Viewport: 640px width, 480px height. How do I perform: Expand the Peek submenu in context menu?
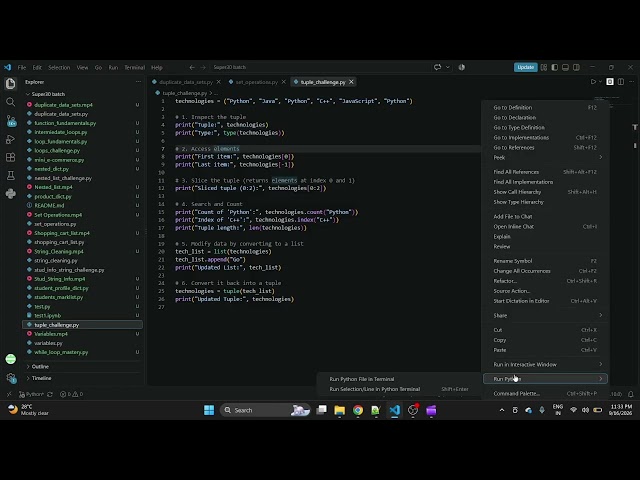click(x=545, y=157)
